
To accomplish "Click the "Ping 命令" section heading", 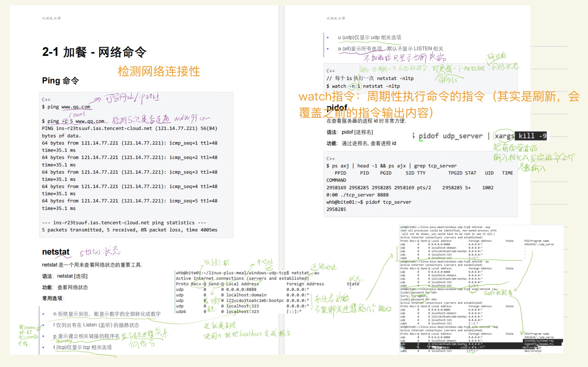I will (60, 81).
